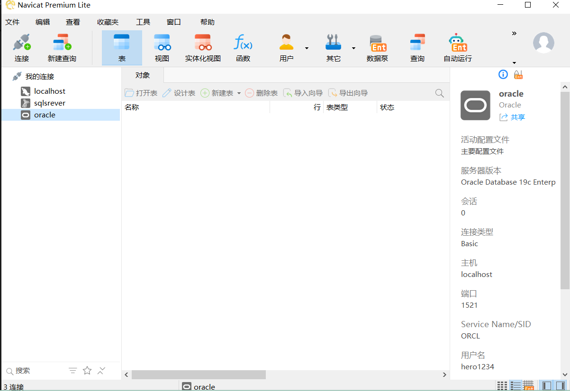Click the star favorites icon in sidebar

click(87, 371)
